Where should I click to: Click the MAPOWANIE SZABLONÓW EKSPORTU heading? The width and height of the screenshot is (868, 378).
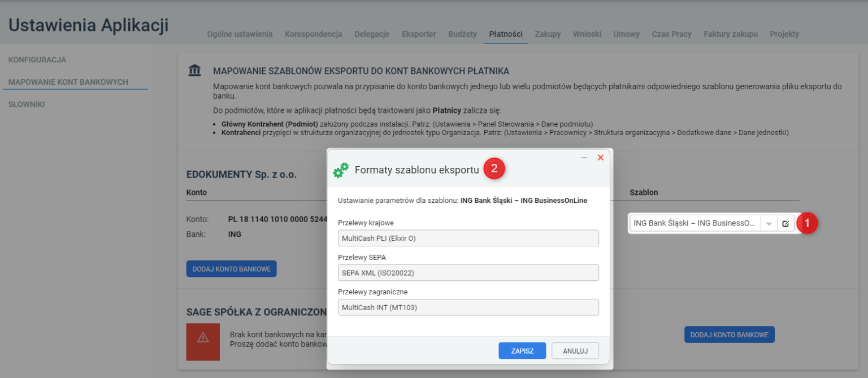pos(361,71)
